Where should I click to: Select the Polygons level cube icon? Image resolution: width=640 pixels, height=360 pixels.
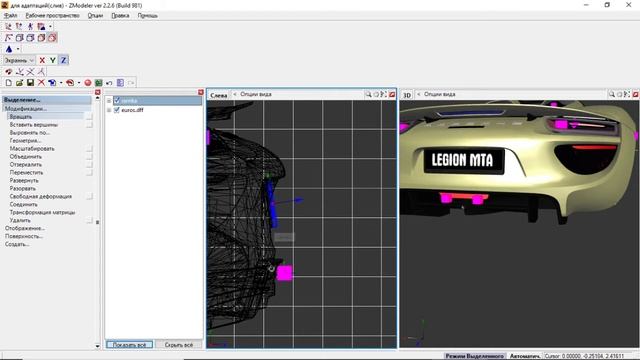coord(30,38)
